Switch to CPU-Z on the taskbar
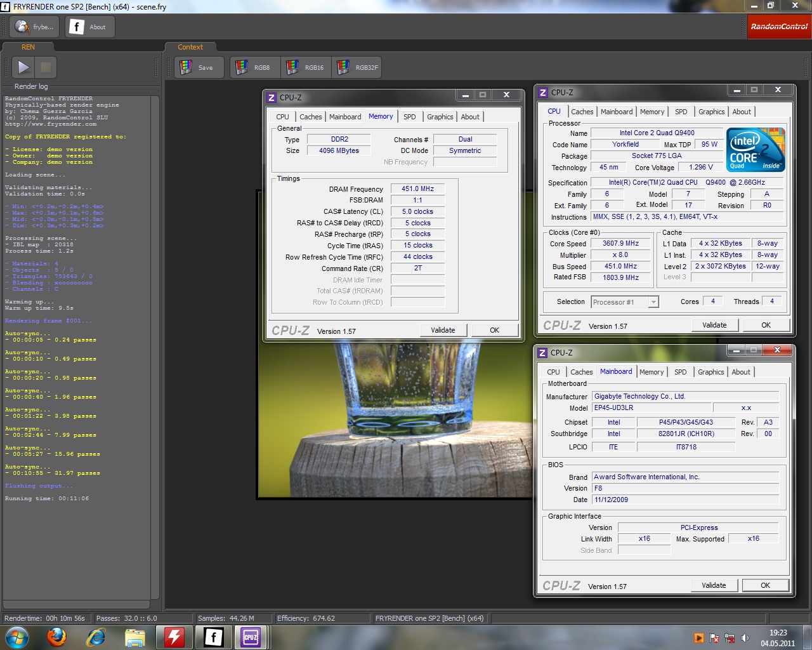The height and width of the screenshot is (650, 812). [251, 637]
